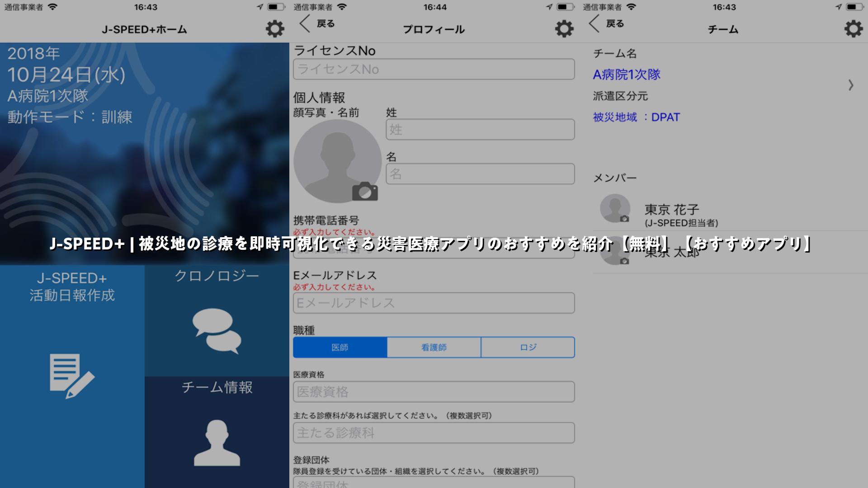Tap the camera icon on profile photo

tap(365, 192)
